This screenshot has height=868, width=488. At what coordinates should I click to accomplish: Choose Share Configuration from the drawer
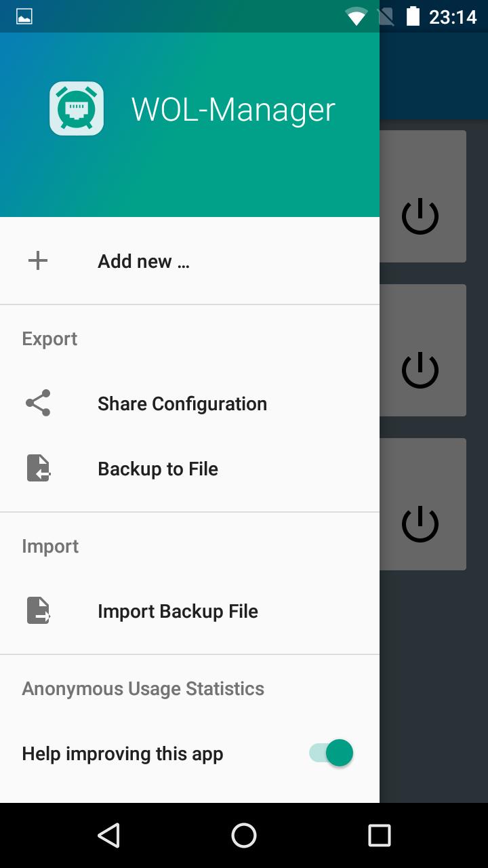[190, 403]
